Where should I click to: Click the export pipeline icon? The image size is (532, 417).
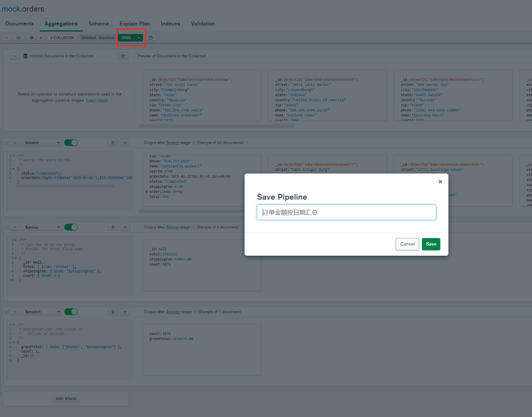tap(151, 38)
